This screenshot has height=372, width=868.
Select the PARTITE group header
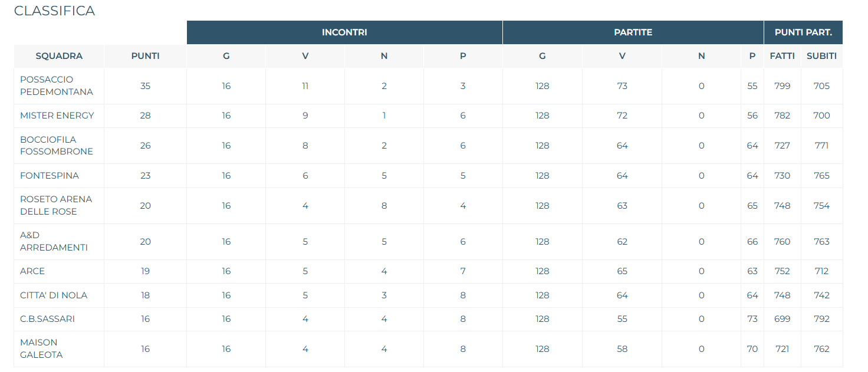[x=633, y=32]
